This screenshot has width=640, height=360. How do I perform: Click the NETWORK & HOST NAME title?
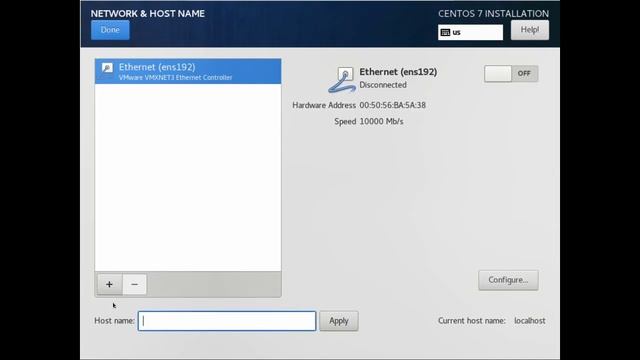[x=148, y=13]
